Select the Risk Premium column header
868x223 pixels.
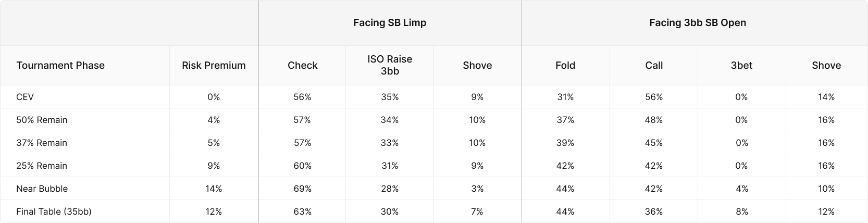[x=214, y=65]
